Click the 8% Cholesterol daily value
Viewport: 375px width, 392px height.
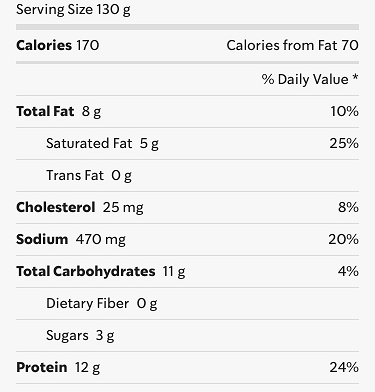pos(348,207)
